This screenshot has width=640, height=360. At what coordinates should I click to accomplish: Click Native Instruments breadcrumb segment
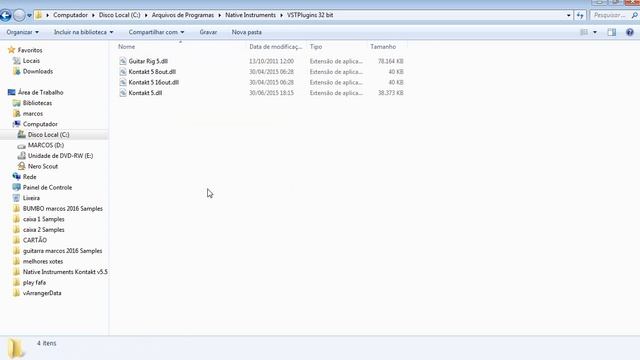pos(250,15)
